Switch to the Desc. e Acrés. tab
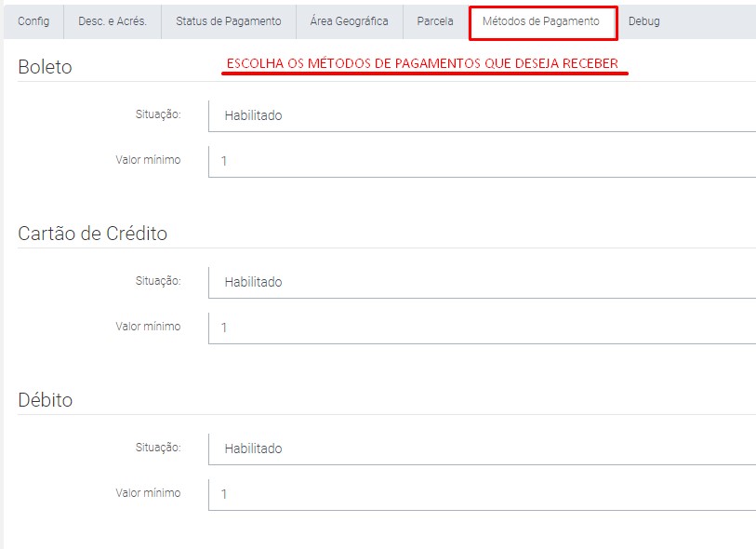 [113, 21]
